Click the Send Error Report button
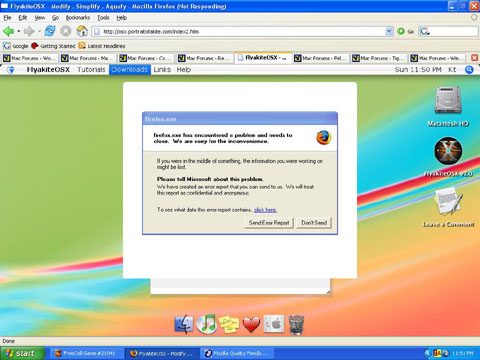Image resolution: width=480 pixels, height=360 pixels. pos(269,223)
